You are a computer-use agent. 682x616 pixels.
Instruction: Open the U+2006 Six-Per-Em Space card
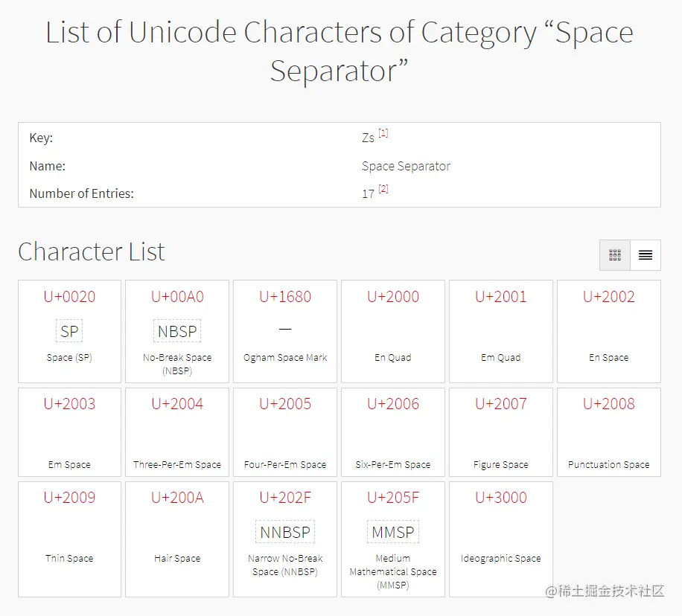393,432
